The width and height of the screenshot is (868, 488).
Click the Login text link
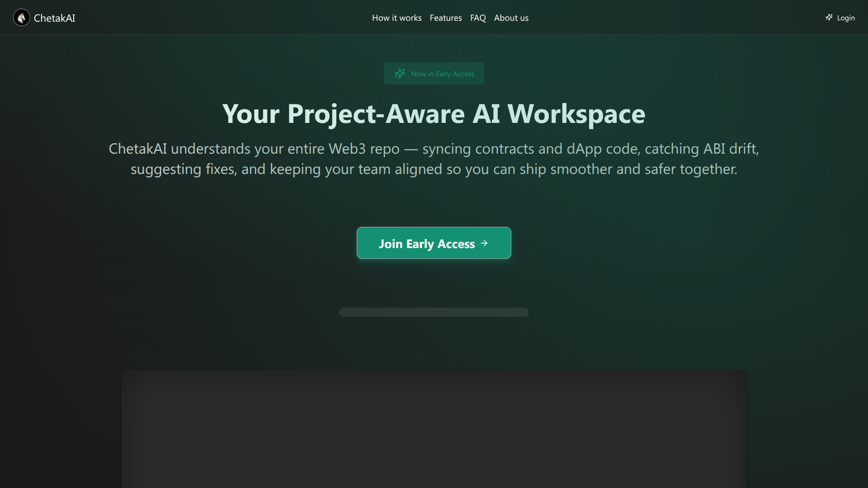[845, 18]
